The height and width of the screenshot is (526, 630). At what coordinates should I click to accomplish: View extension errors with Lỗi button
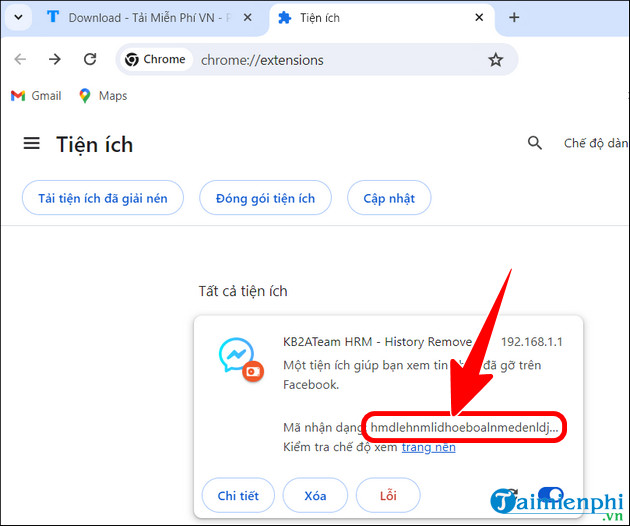pyautogui.click(x=388, y=495)
